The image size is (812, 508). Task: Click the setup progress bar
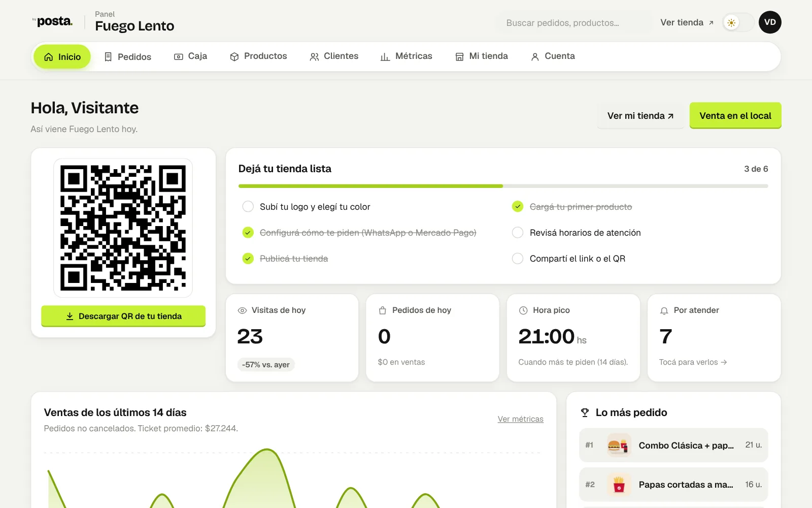pos(503,186)
